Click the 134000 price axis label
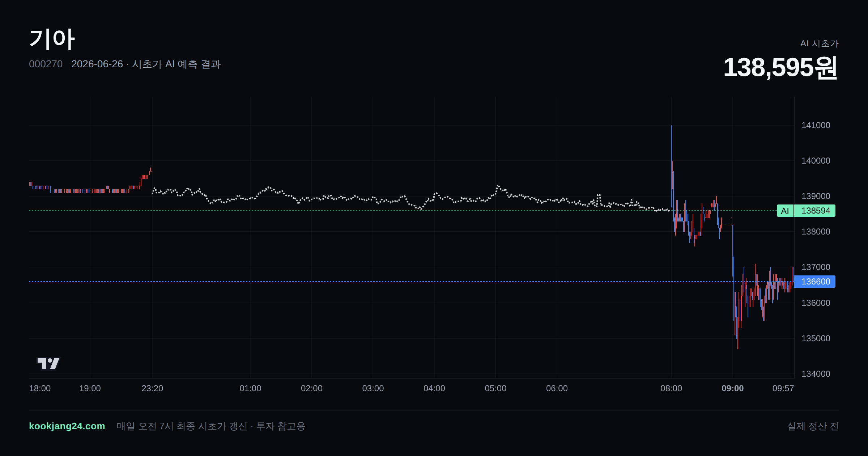868x456 pixels. pyautogui.click(x=816, y=374)
